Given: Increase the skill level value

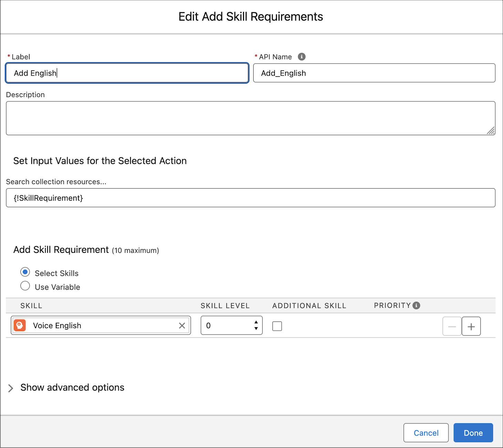Looking at the screenshot, I should tap(256, 322).
